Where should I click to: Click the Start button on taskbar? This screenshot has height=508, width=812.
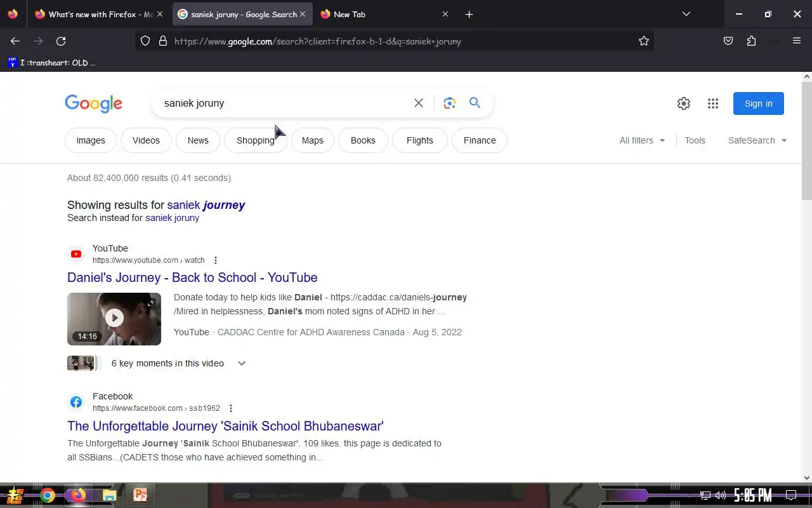tap(15, 495)
